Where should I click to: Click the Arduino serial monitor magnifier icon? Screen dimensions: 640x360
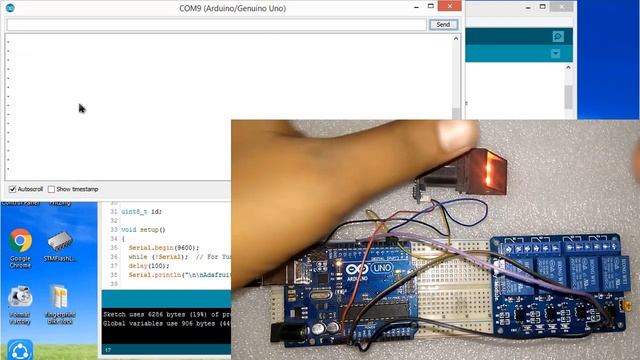[x=558, y=36]
